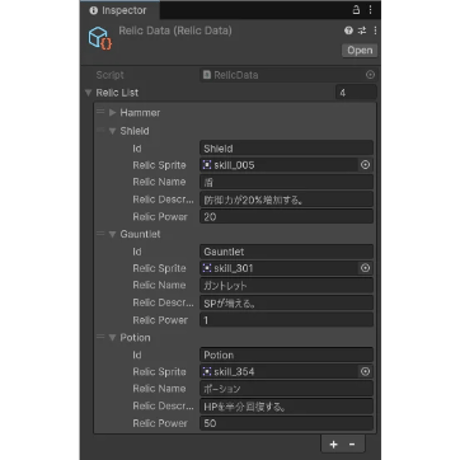Edit the Gauntlet Id field

286,252
